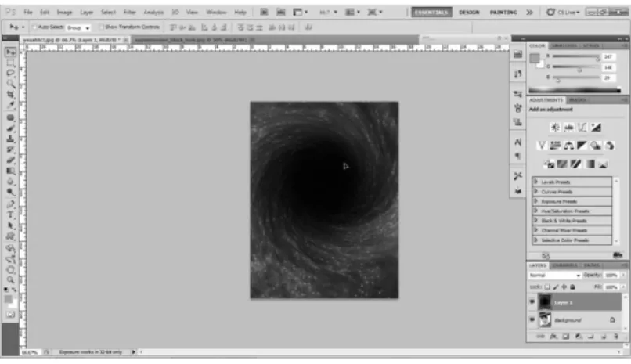
Task: Toggle Auto-Select checkbox
Action: pyautogui.click(x=34, y=27)
